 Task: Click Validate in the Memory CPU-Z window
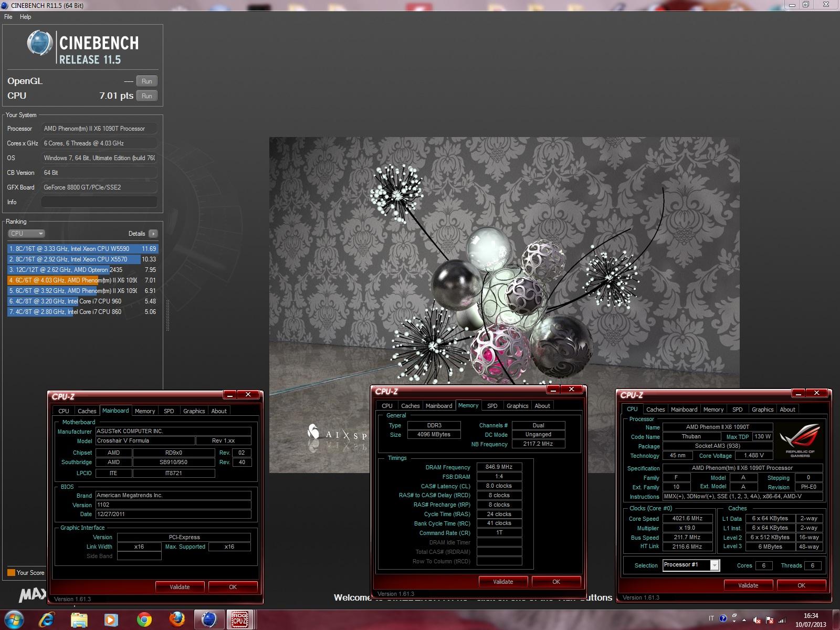(503, 582)
